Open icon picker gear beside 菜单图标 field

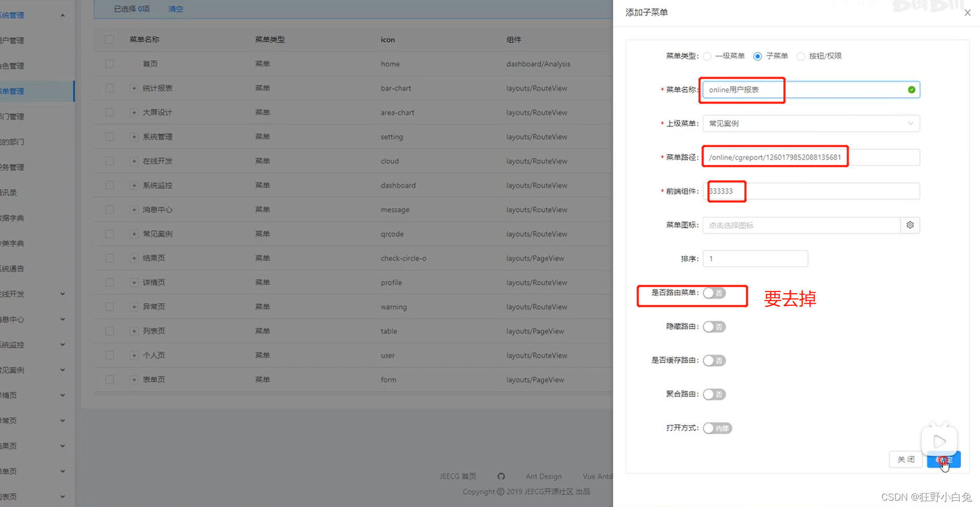click(910, 225)
